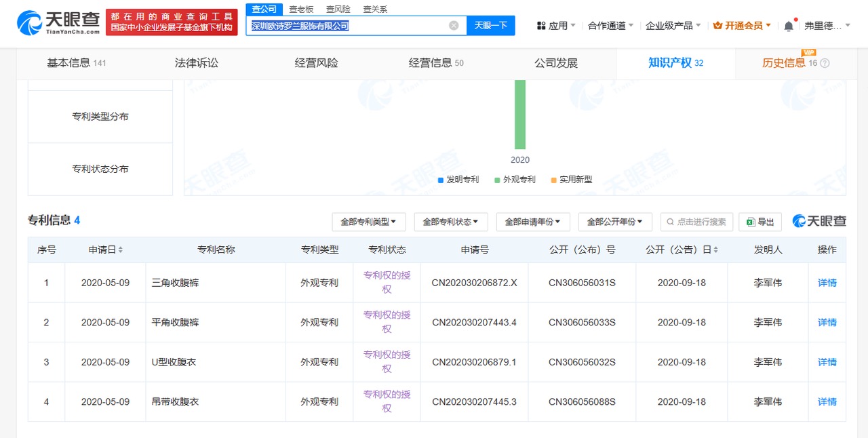
Task: Expand the 全部专利类型 dropdown
Action: point(368,222)
